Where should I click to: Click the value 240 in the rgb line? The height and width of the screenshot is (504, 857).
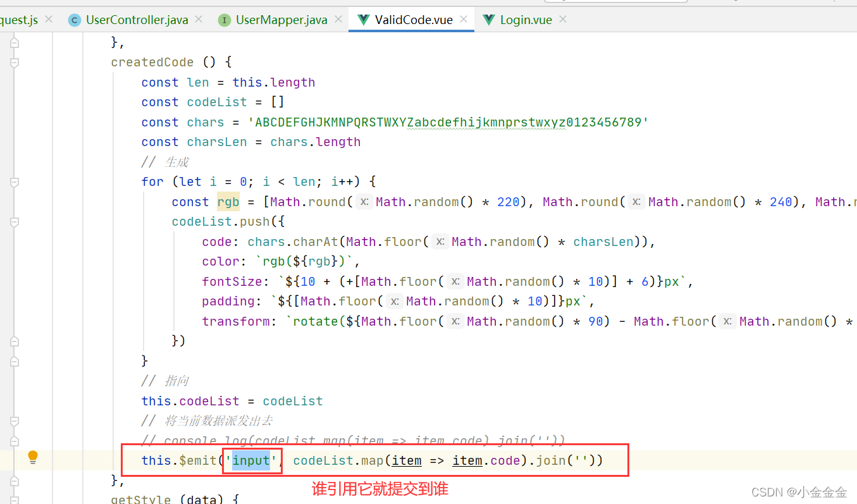(781, 202)
